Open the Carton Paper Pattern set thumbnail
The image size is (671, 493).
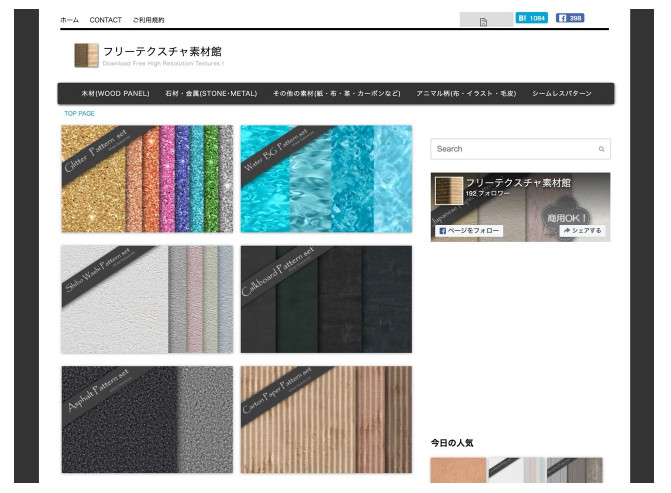click(327, 419)
